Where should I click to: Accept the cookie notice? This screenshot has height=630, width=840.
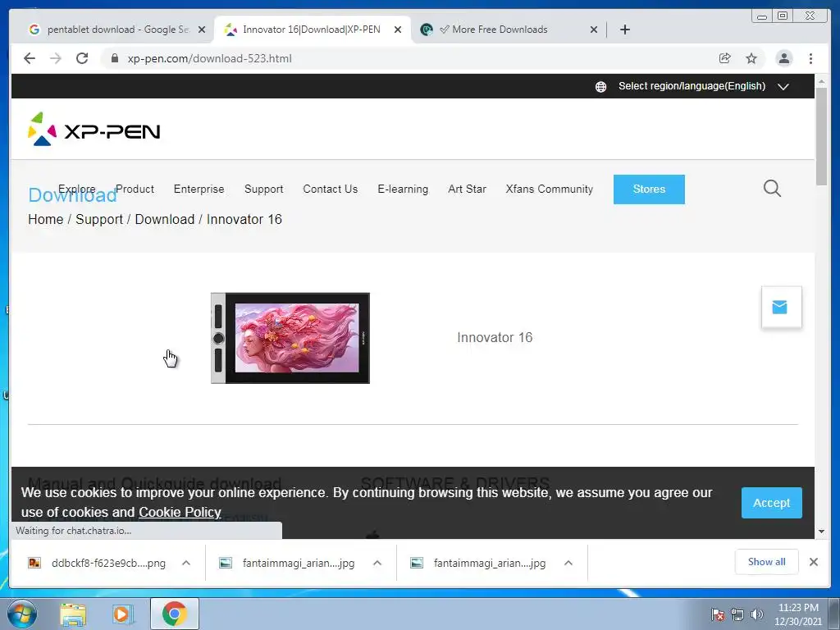[771, 503]
